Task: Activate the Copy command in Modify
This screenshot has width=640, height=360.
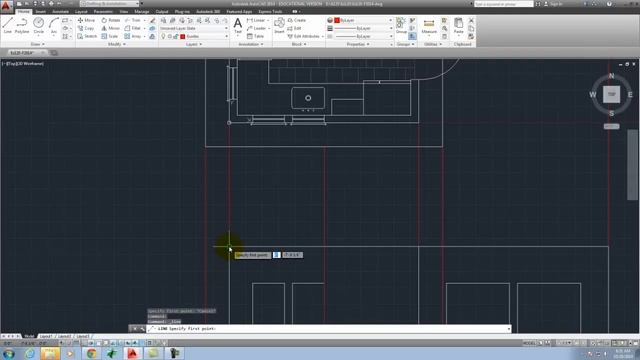Action: tap(86, 28)
